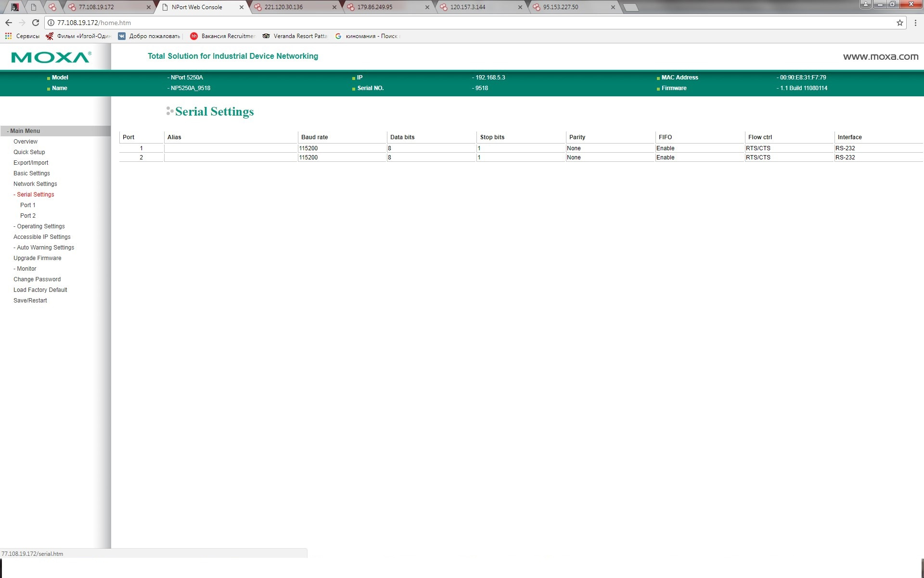The height and width of the screenshot is (578, 924).
Task: Open the киномания - Поиск bookmark
Action: [367, 36]
